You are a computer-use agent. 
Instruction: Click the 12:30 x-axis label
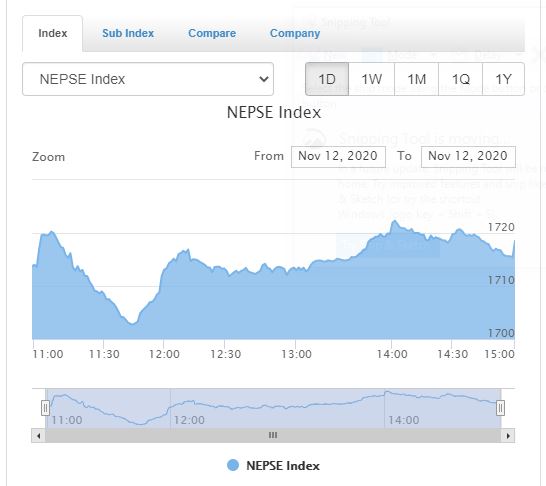[225, 354]
